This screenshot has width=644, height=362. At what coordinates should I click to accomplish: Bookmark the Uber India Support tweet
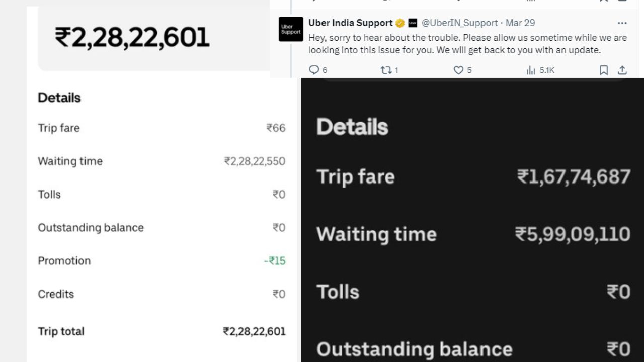pyautogui.click(x=604, y=70)
